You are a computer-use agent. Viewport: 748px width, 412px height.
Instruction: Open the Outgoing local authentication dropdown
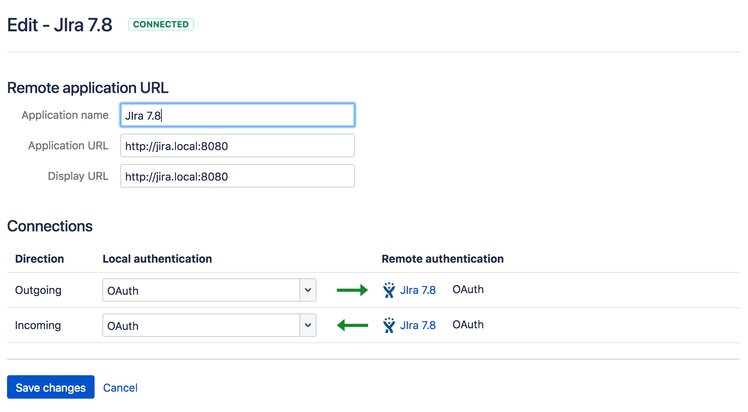[209, 290]
